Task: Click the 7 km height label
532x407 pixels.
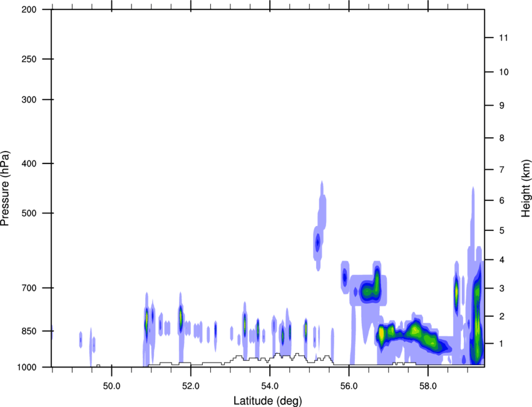Action: [x=502, y=170]
